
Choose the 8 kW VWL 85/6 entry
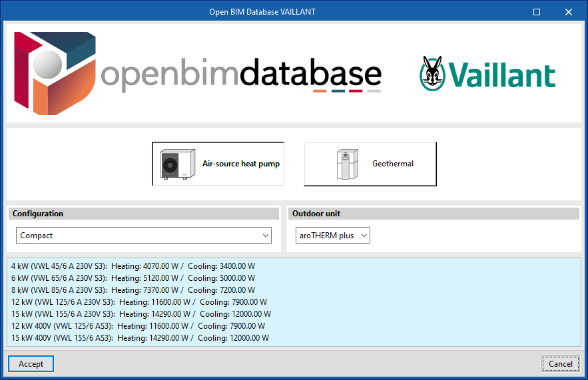[133, 289]
